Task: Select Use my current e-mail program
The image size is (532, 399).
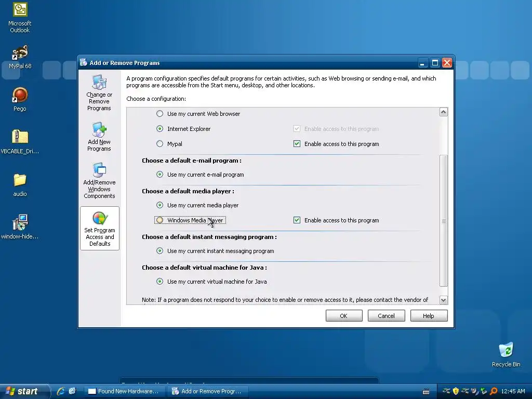Action: pos(200,175)
